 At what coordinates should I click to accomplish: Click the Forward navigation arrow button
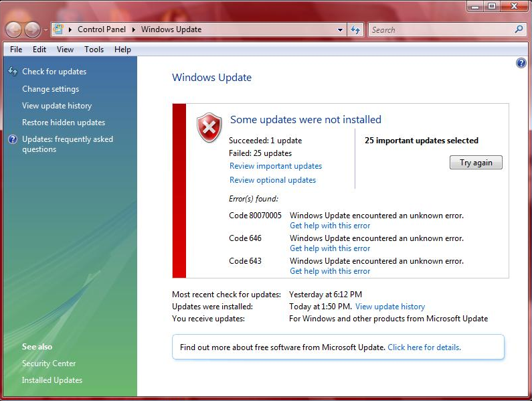tap(33, 29)
